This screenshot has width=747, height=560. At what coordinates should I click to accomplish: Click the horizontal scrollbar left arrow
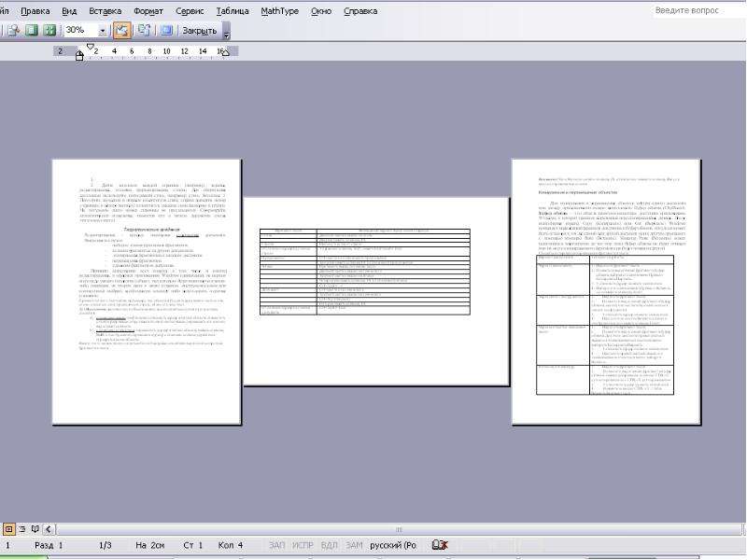click(49, 529)
